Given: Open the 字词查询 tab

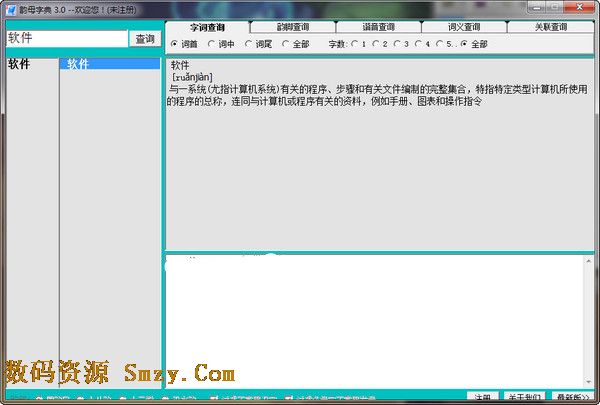Looking at the screenshot, I should pos(207,28).
